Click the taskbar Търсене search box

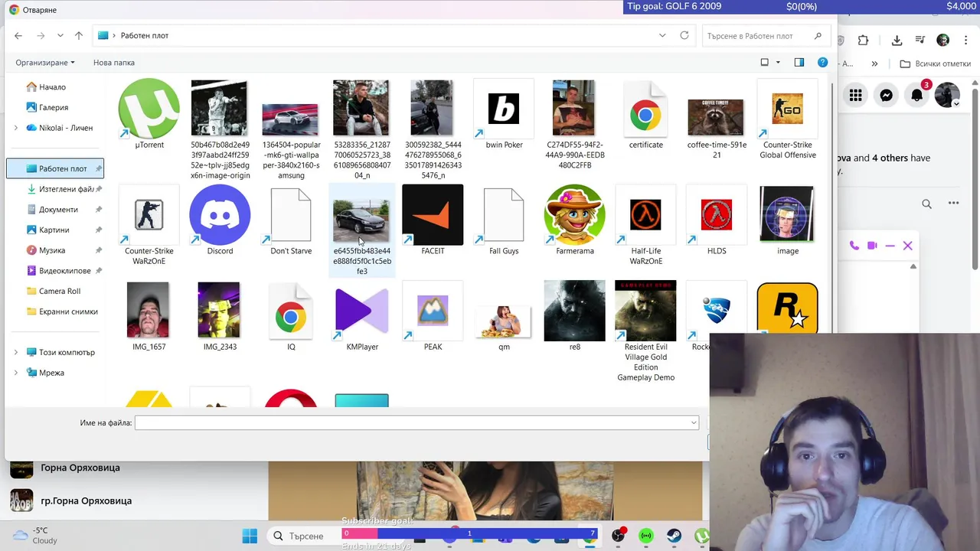306,536
